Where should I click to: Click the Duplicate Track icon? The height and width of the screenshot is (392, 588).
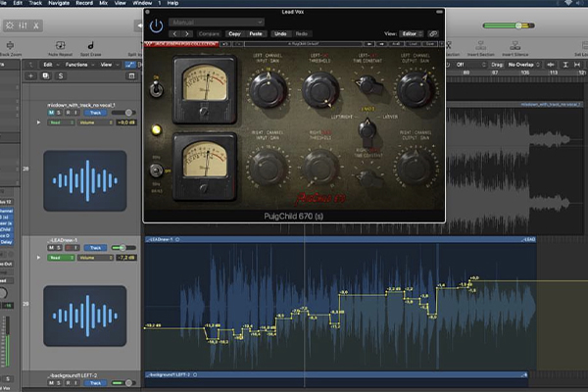[x=46, y=76]
